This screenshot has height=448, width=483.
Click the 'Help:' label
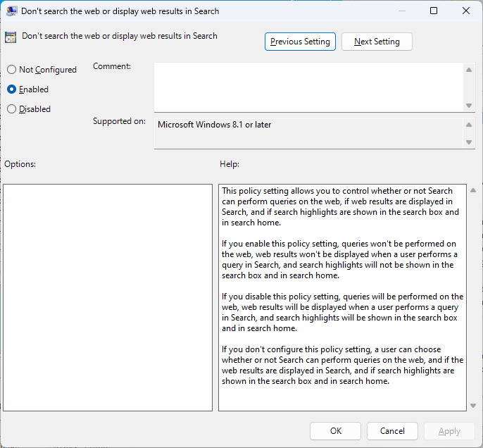tap(230, 164)
